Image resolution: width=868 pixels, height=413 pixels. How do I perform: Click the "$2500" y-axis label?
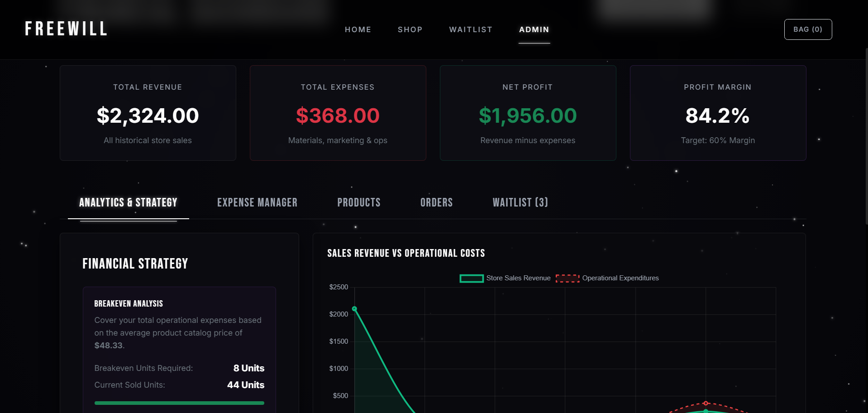339,287
